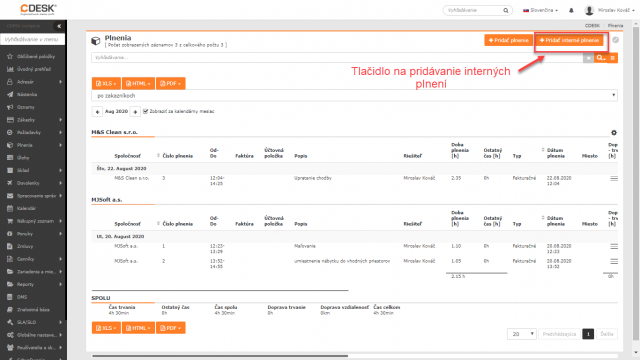Open the top XLS export dropdown
The height and width of the screenshot is (360, 640).
pos(106,83)
